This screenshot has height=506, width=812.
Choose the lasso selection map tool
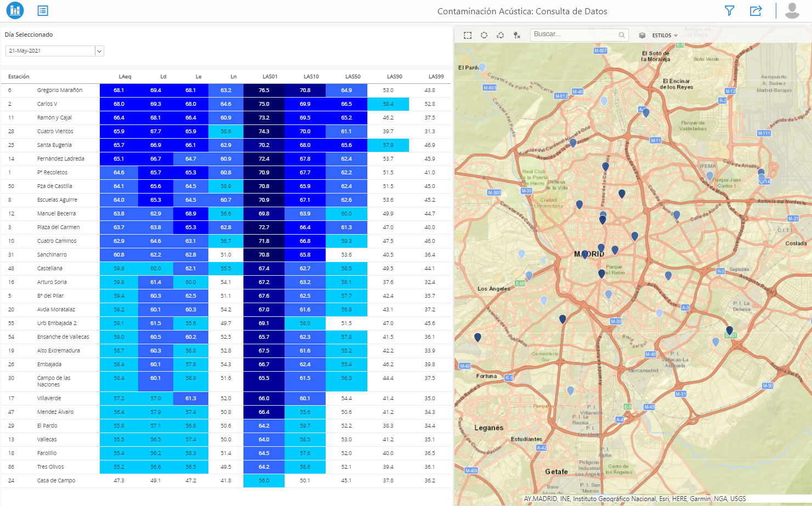click(x=501, y=35)
